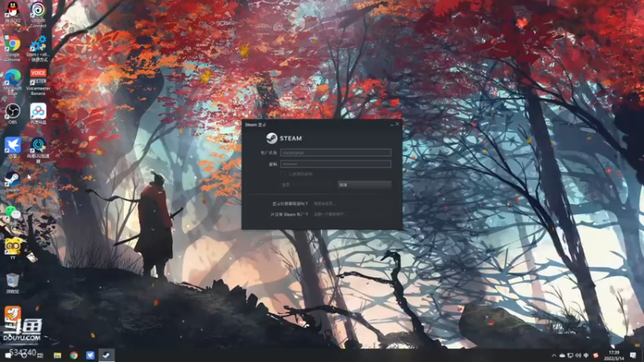Open network status in system tray
Image resolution: width=644 pixels, height=362 pixels.
click(570, 355)
